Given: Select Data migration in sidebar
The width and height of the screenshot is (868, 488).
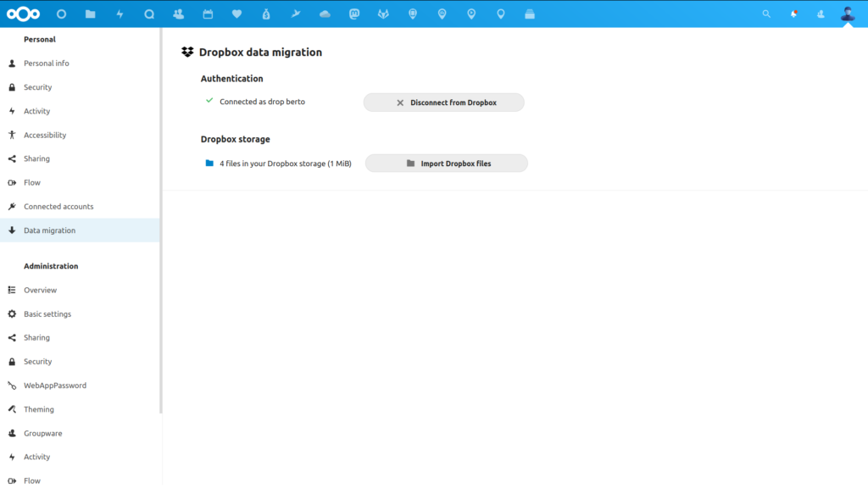Looking at the screenshot, I should [80, 230].
